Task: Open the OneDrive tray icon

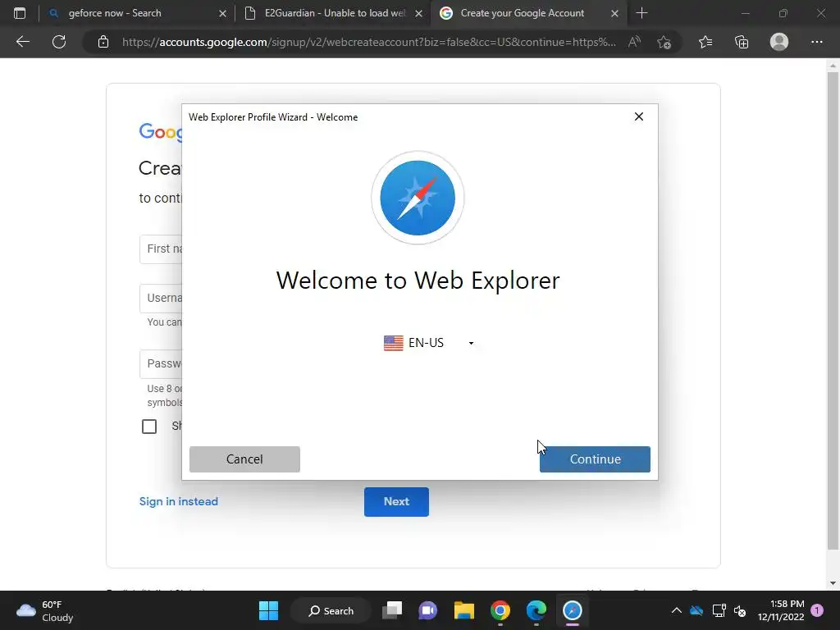Action: point(696,610)
